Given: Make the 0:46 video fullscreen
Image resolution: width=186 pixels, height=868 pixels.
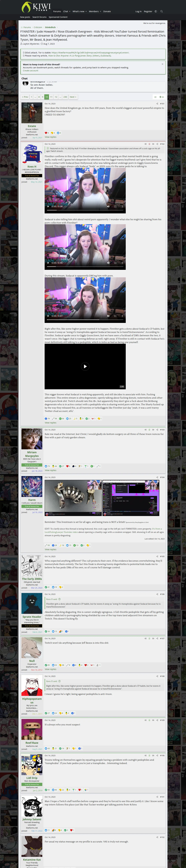Looking at the screenshot, I should pyautogui.click(x=115, y=263).
